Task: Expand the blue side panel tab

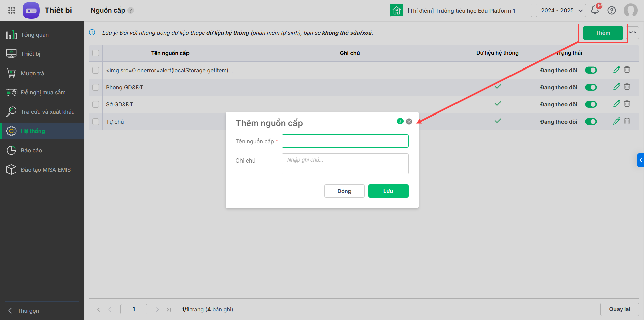Action: 641,160
